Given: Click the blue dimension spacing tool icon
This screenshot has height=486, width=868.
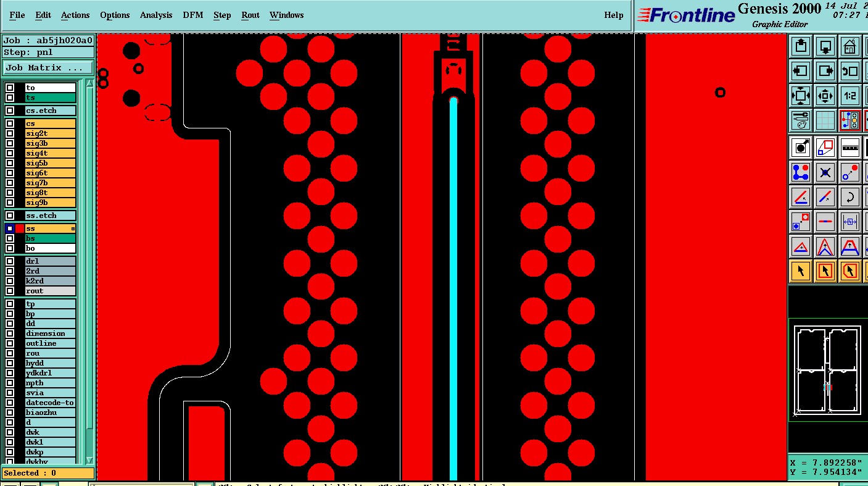Looking at the screenshot, I should [850, 221].
